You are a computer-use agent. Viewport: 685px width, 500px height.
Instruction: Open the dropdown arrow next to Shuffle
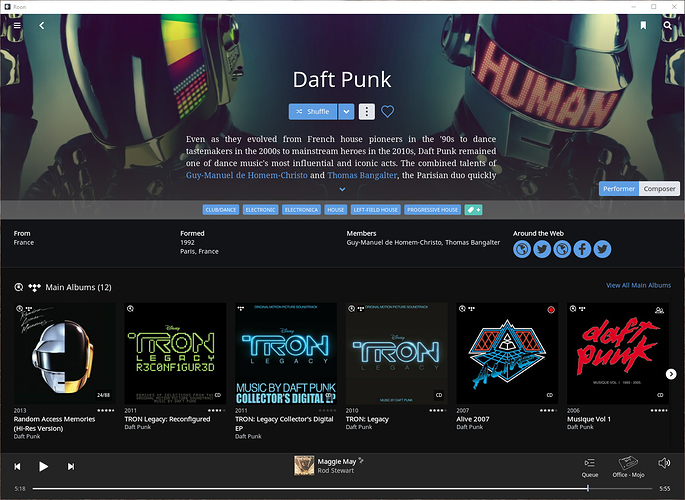point(346,111)
